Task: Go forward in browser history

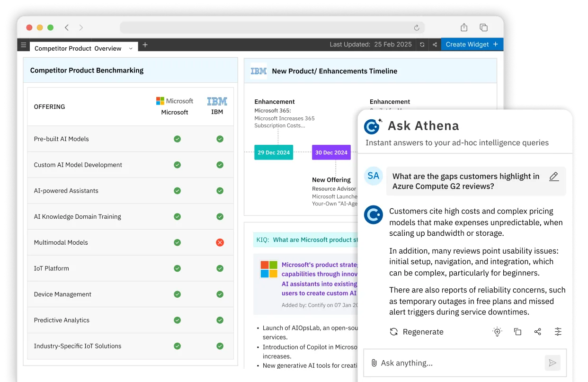Action: pyautogui.click(x=81, y=27)
